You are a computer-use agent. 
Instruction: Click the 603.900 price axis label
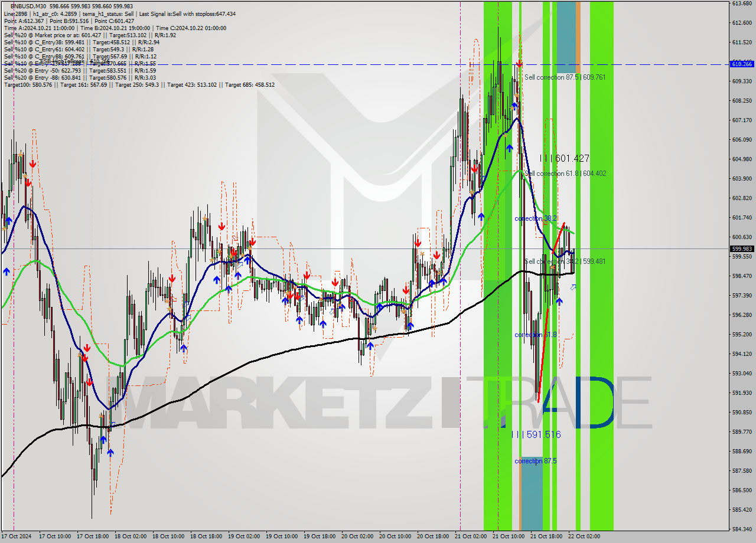point(742,179)
